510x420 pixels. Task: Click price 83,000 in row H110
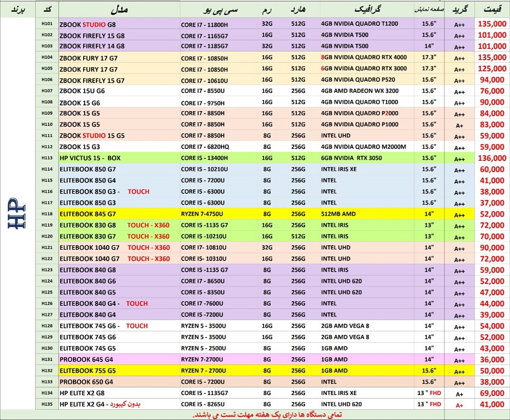click(x=492, y=124)
